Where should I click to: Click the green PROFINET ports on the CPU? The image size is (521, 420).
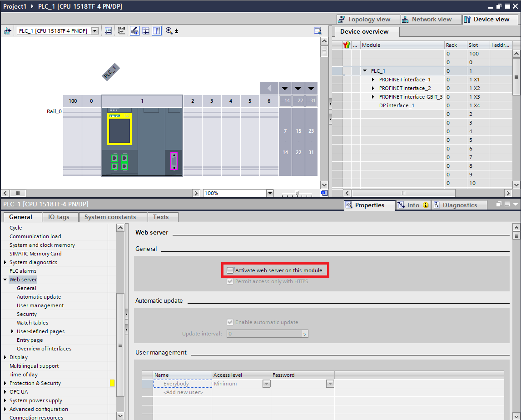tap(119, 162)
